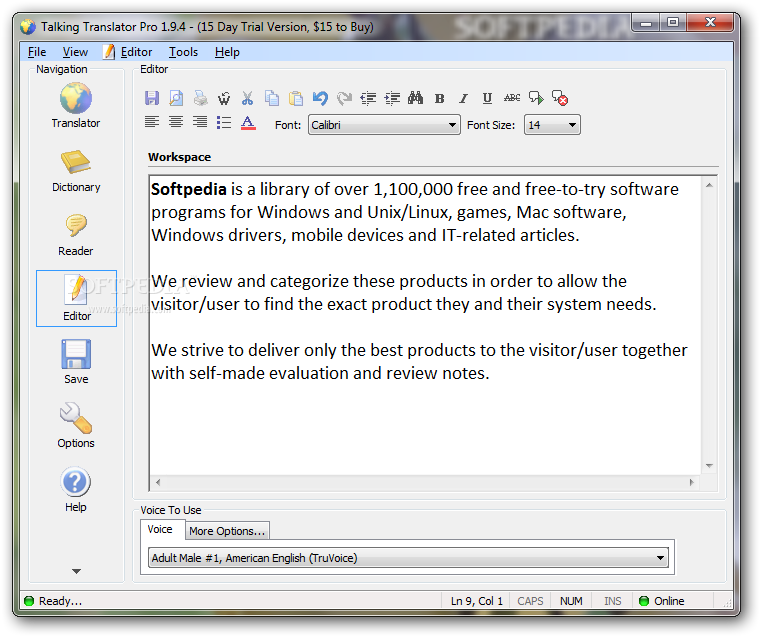The image size is (761, 637).
Task: Open Help from the navigation panel
Action: coord(76,490)
